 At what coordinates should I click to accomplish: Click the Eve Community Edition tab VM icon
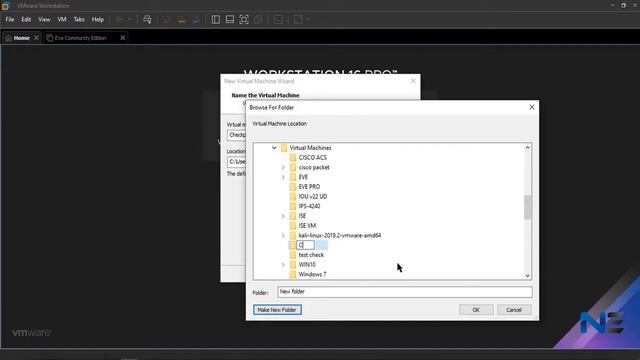coord(50,38)
